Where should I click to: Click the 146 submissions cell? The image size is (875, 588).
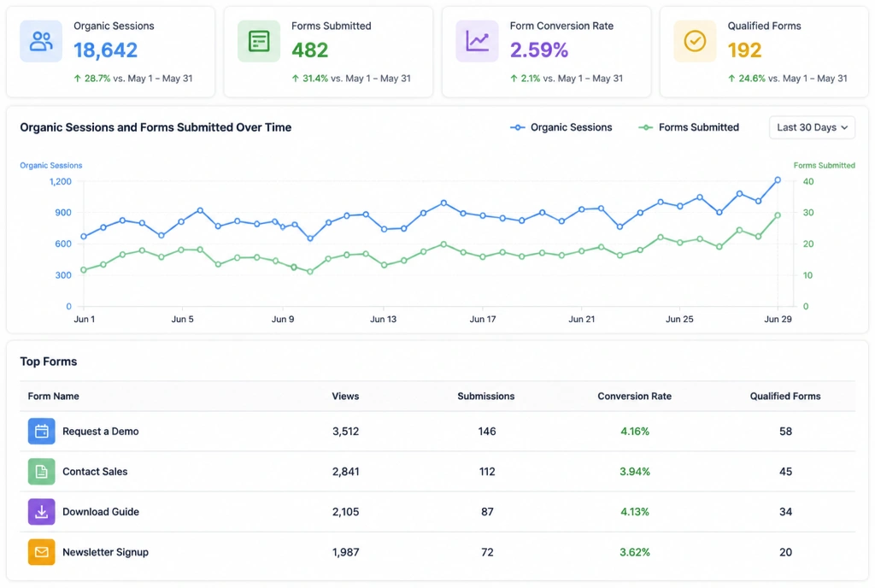coord(486,432)
